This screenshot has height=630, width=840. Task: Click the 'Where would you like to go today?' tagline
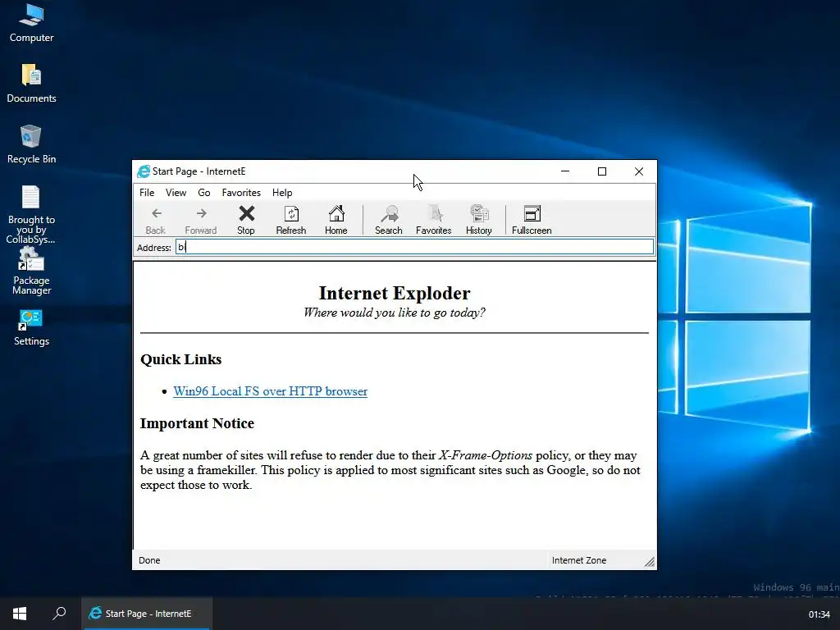395,313
